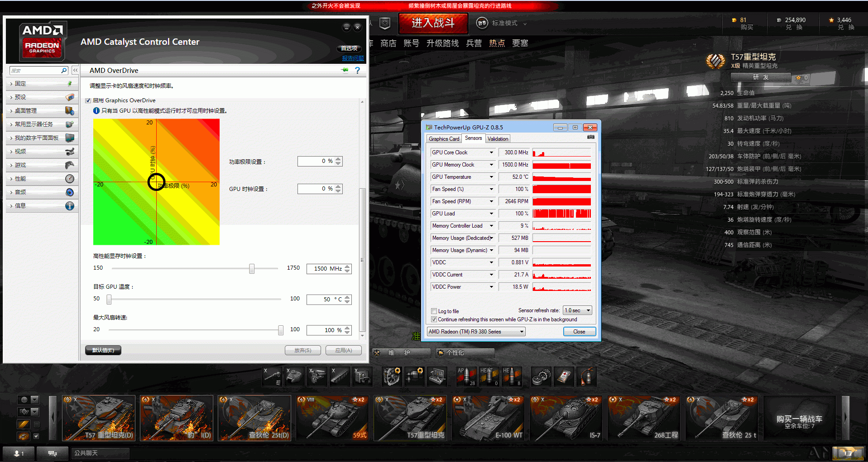This screenshot has height=462, width=868.
Task: Open the 要塞 stronghold menu
Action: (520, 43)
